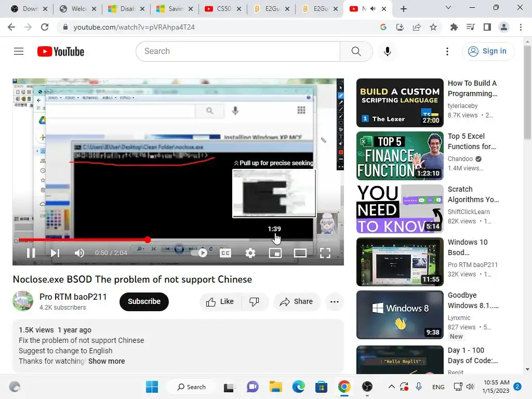Pause the video

[x=31, y=253]
